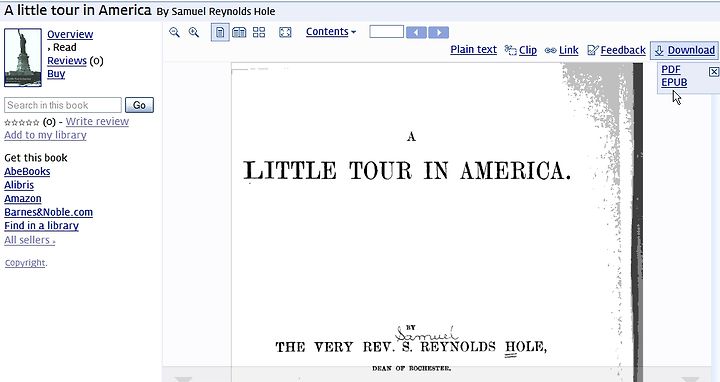Open the Link option
Screen dimensions: 720x382
click(x=568, y=50)
